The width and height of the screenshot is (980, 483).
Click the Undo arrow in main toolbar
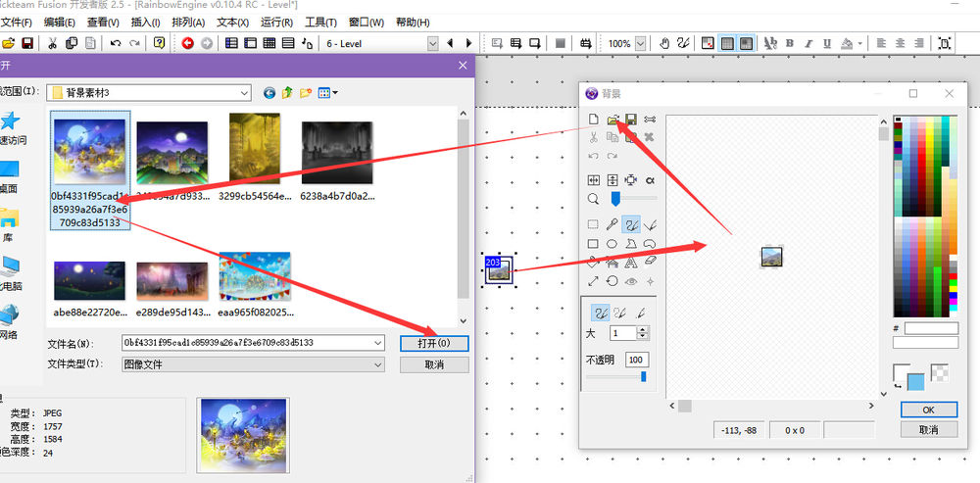(x=115, y=43)
